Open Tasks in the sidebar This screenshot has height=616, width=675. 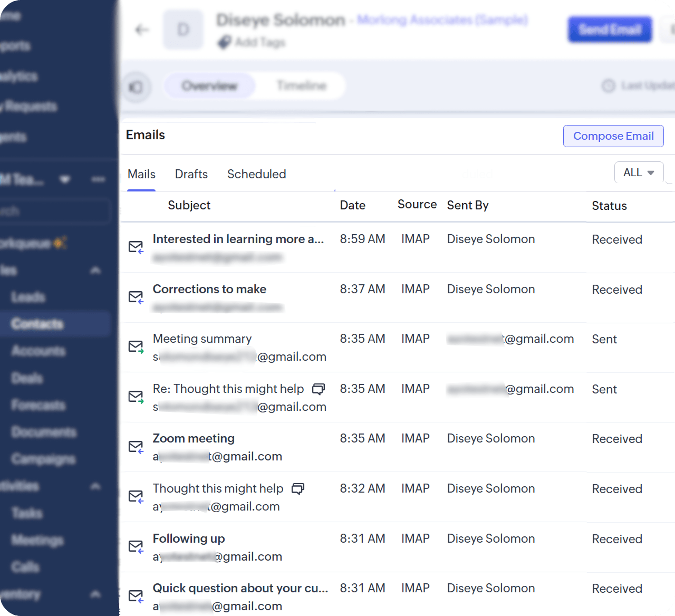point(27,513)
